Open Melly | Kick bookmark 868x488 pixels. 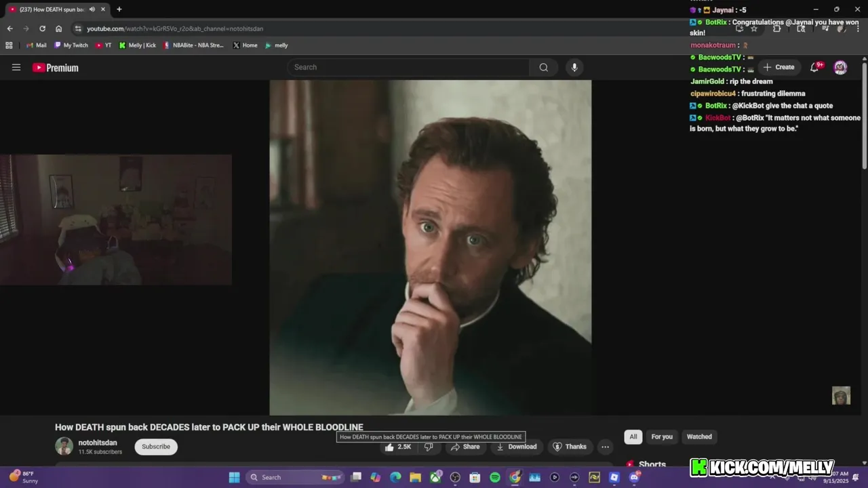(138, 45)
